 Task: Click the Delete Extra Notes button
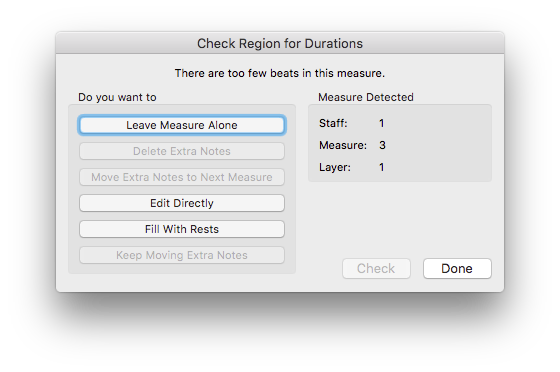point(182,151)
